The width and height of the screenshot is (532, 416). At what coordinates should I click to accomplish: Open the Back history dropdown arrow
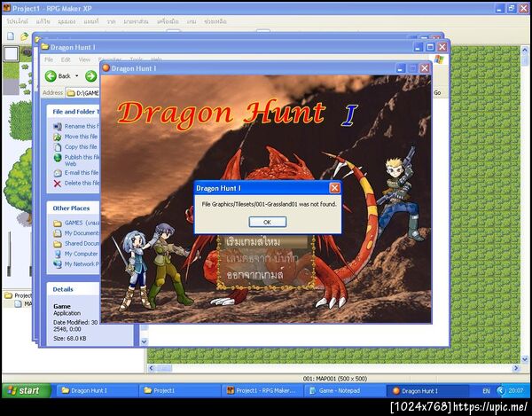tap(77, 76)
